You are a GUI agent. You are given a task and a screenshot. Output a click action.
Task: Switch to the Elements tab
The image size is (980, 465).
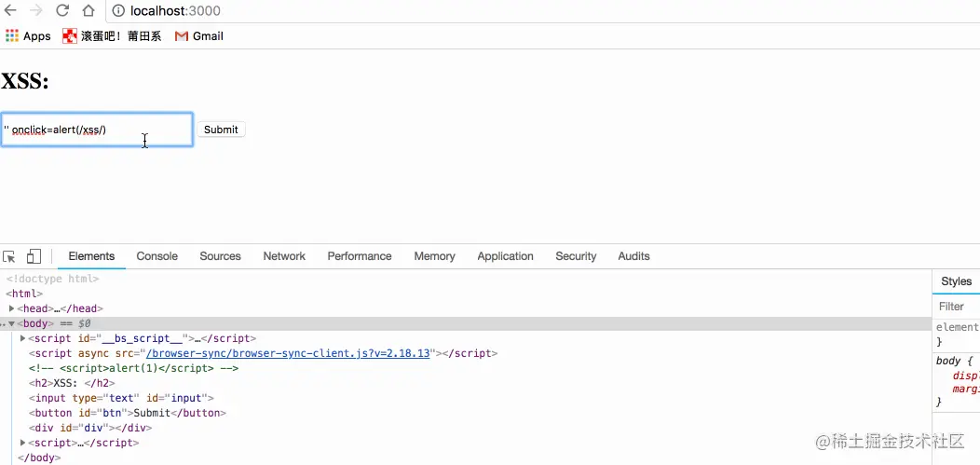tap(91, 256)
